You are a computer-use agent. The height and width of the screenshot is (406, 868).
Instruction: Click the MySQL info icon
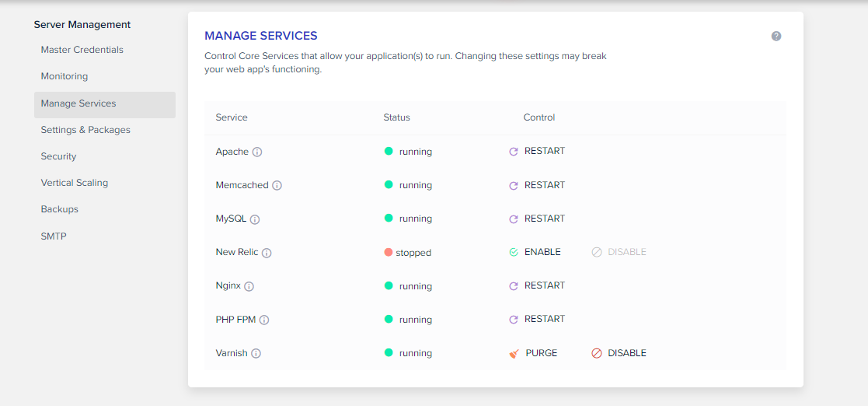pyautogui.click(x=255, y=219)
